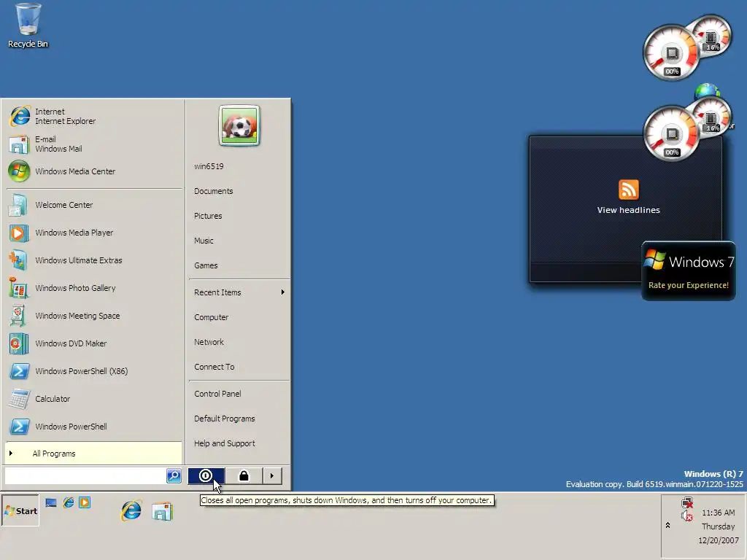Click in Start menu search box
The width and height of the screenshot is (747, 560).
pyautogui.click(x=85, y=475)
